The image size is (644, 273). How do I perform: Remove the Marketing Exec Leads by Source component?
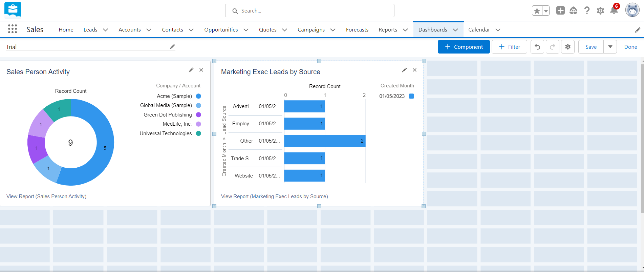(x=414, y=70)
